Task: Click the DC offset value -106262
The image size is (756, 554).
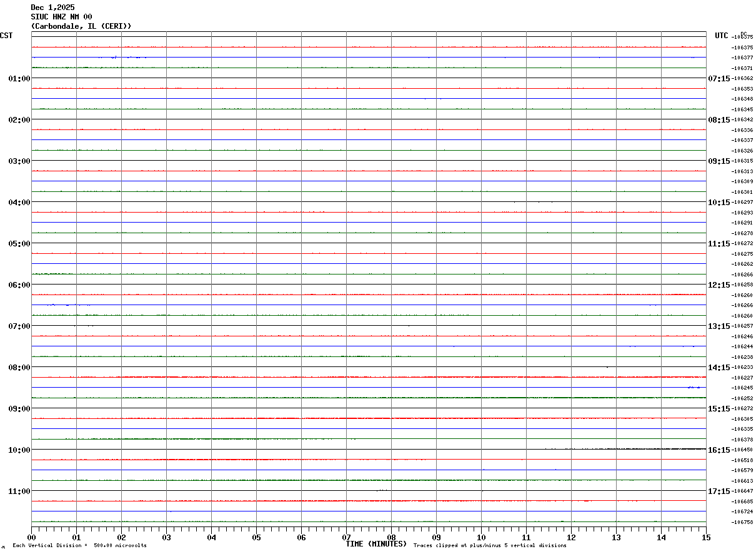Action: (742, 264)
